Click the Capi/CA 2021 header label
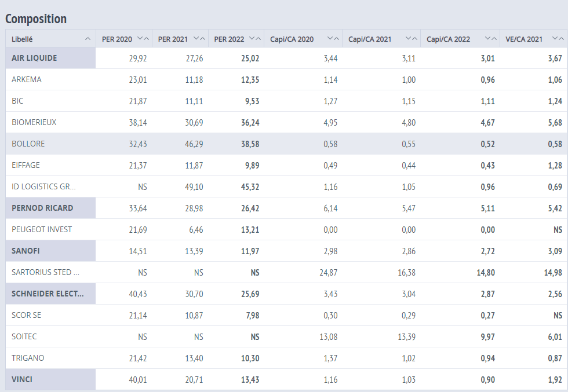568x392 pixels. (x=370, y=39)
